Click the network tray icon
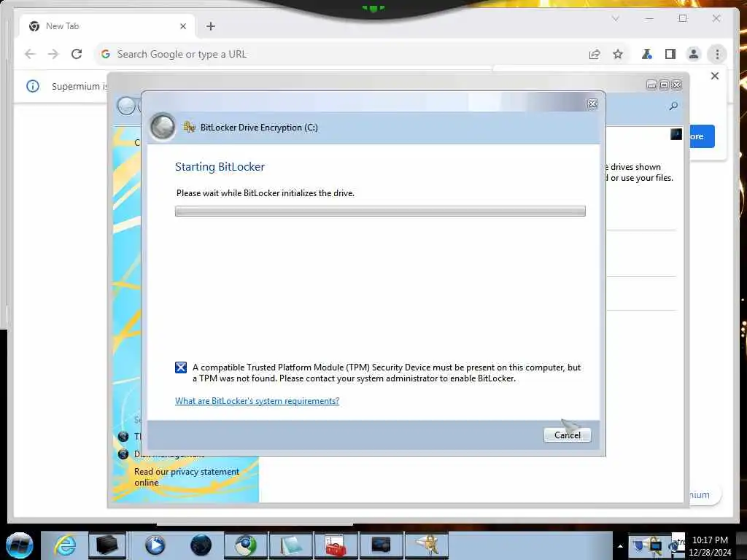 [x=656, y=545]
